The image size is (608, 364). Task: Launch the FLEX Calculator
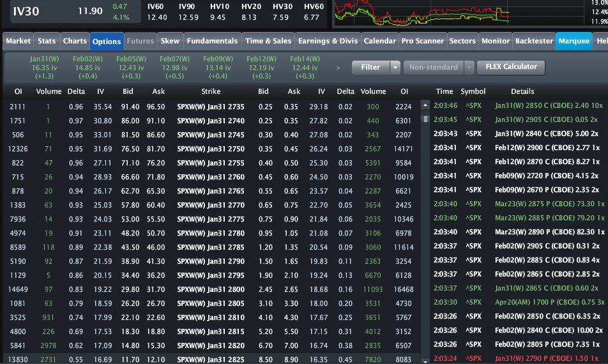511,67
